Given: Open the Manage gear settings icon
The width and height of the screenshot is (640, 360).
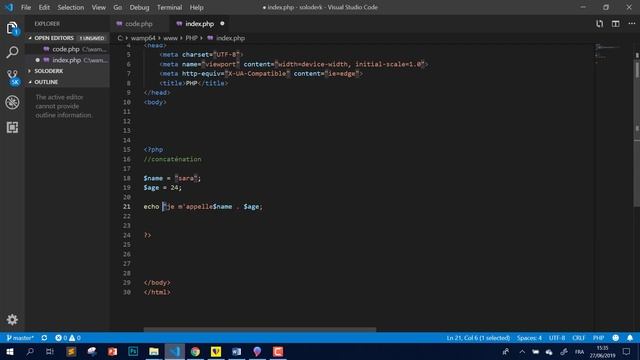Looking at the screenshot, I should pos(12,319).
